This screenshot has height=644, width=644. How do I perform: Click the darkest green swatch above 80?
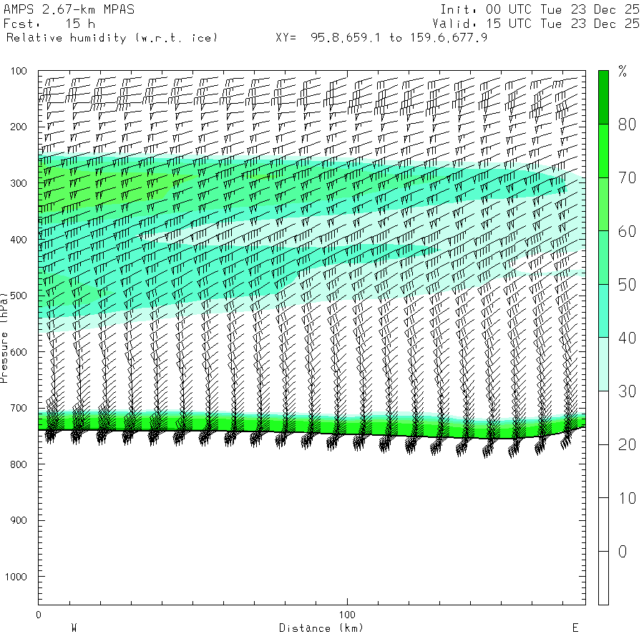point(603,97)
